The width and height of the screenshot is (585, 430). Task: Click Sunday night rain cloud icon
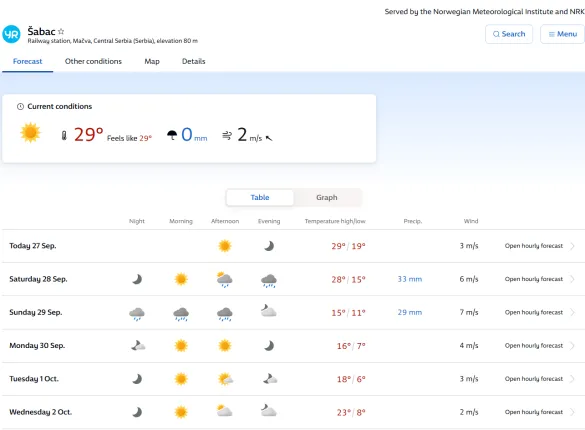coord(137,314)
